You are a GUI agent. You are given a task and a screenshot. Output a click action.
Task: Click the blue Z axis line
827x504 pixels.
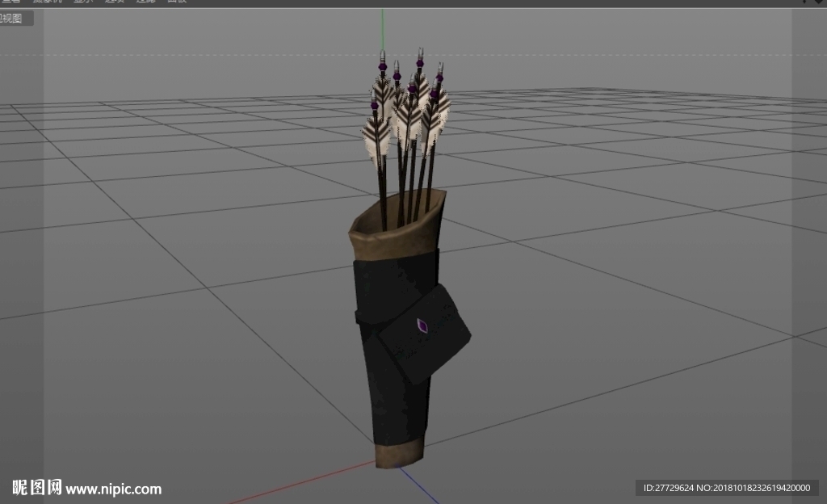pos(418,485)
